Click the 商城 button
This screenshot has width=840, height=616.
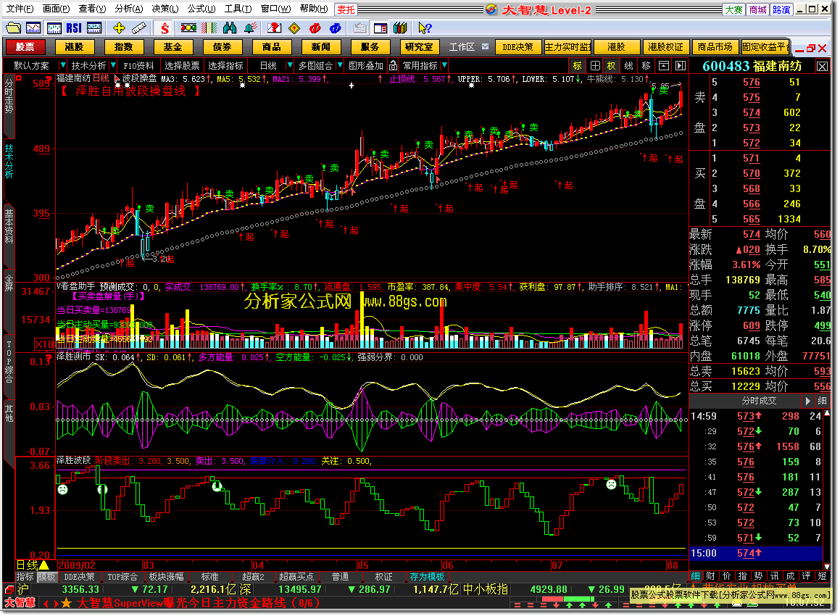tap(757, 9)
